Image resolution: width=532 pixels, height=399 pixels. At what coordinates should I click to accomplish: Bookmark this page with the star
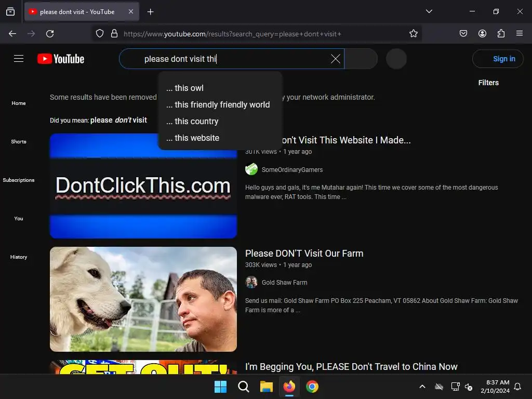click(x=413, y=34)
